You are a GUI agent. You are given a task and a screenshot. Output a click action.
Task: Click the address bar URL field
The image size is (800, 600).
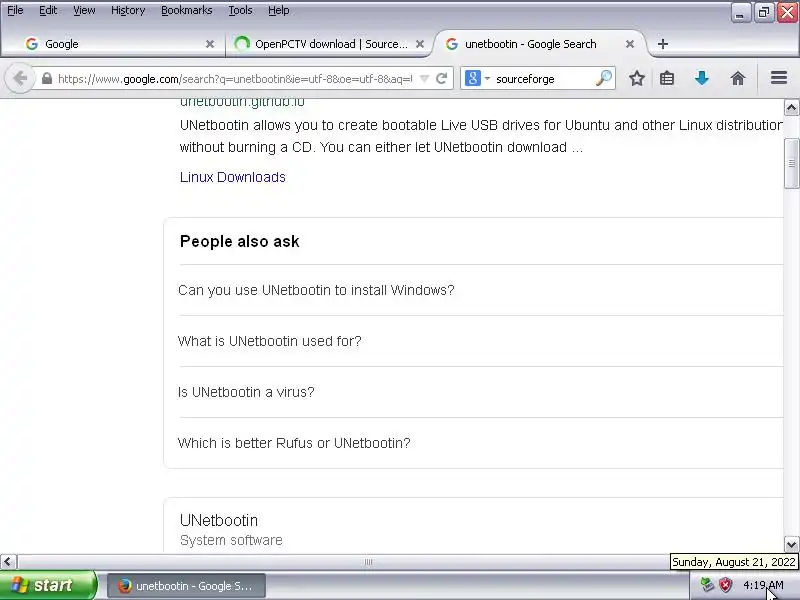[235, 79]
